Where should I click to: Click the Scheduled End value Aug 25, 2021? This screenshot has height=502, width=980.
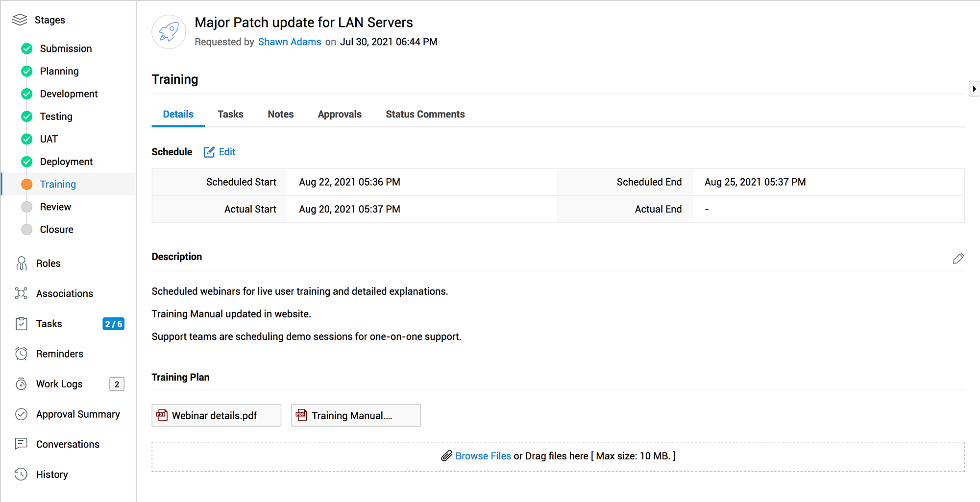pos(755,182)
